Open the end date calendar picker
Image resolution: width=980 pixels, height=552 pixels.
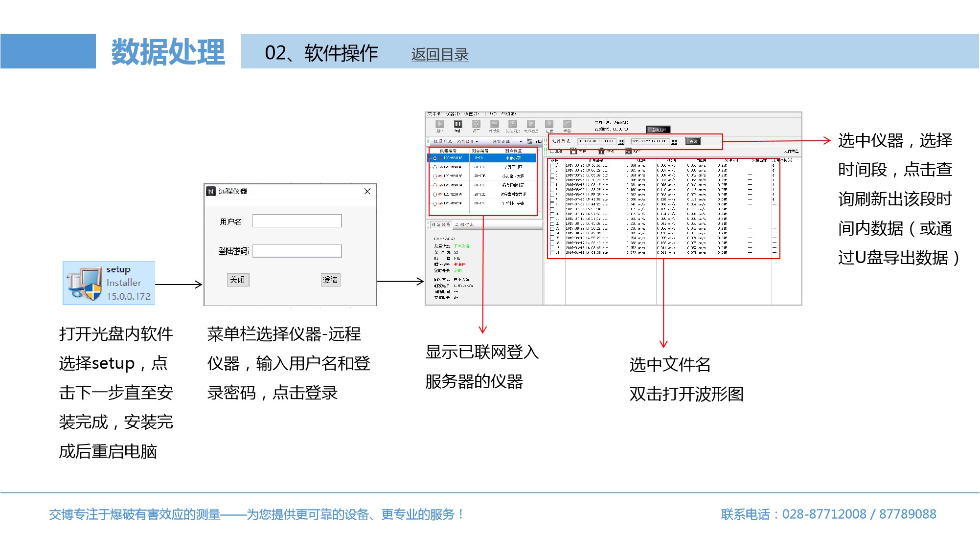point(674,141)
